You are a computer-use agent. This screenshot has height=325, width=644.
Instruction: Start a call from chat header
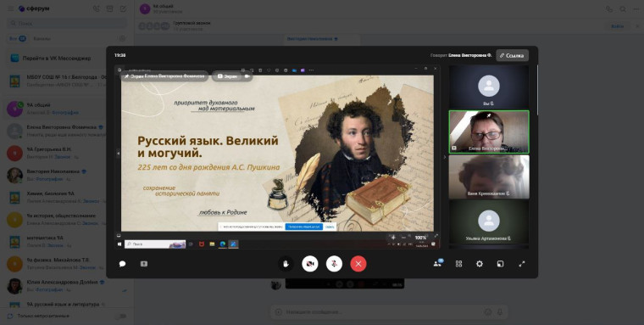click(x=609, y=9)
